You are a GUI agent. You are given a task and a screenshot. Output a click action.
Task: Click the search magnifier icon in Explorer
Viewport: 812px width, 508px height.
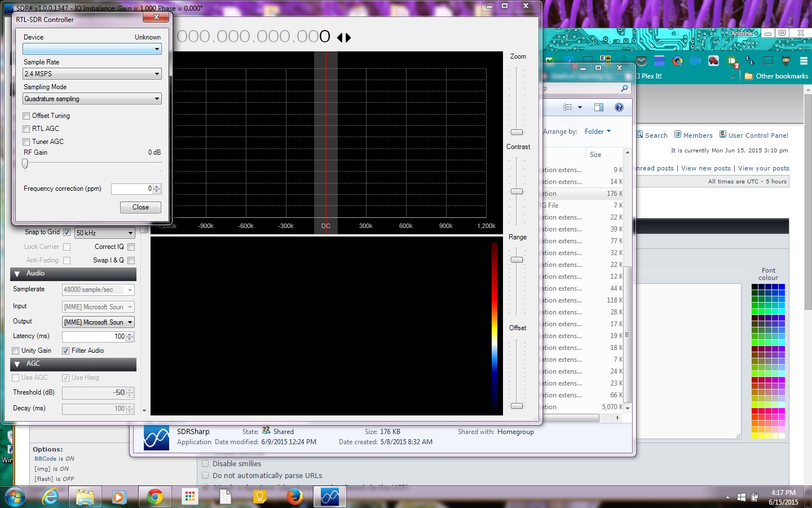click(624, 88)
